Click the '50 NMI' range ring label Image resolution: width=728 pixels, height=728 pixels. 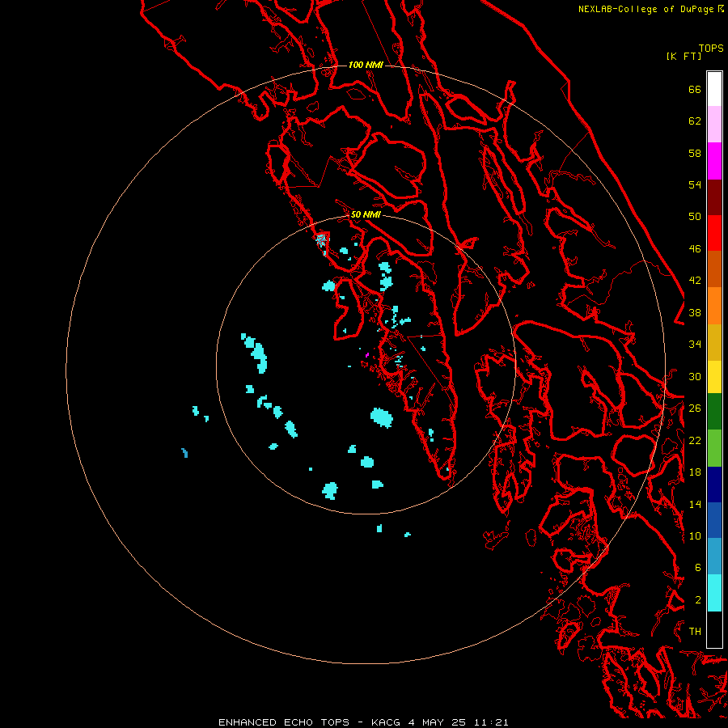366,214
